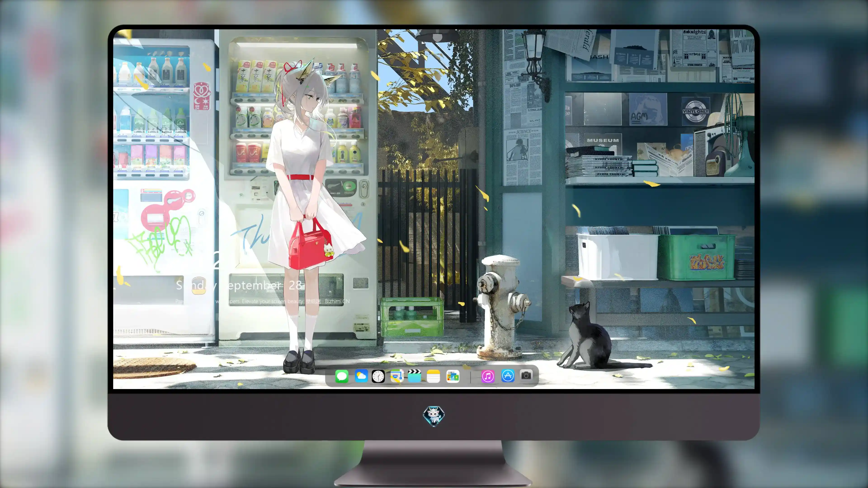The width and height of the screenshot is (868, 488).
Task: Open the App Store from the dock
Action: click(x=508, y=375)
